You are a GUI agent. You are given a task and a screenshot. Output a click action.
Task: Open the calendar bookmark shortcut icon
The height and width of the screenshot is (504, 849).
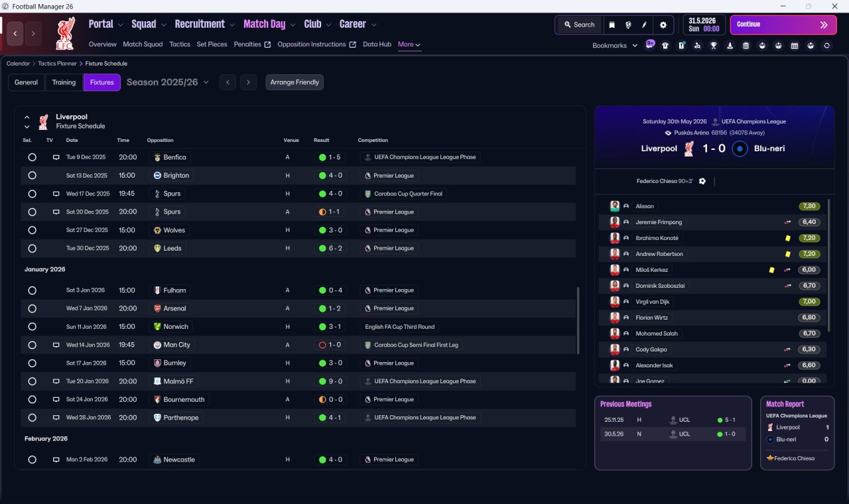pos(795,46)
